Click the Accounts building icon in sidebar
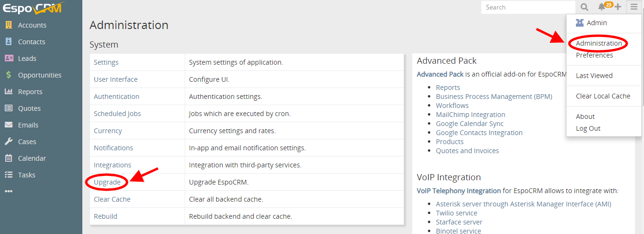 tap(9, 25)
